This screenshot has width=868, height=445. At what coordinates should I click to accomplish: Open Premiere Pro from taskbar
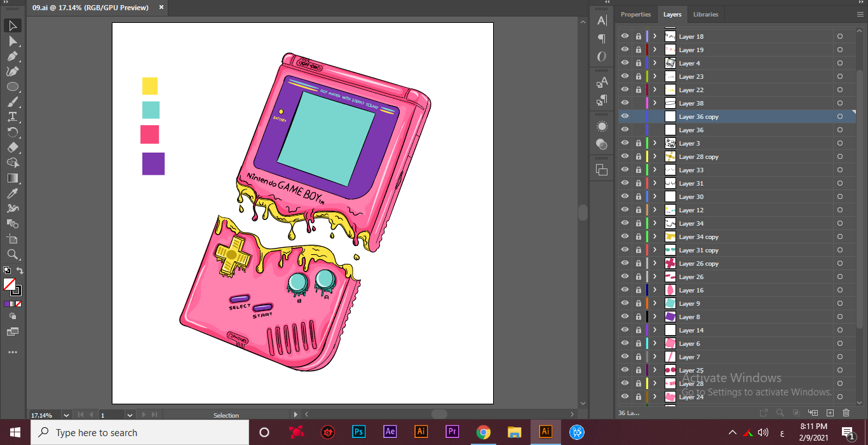452,432
